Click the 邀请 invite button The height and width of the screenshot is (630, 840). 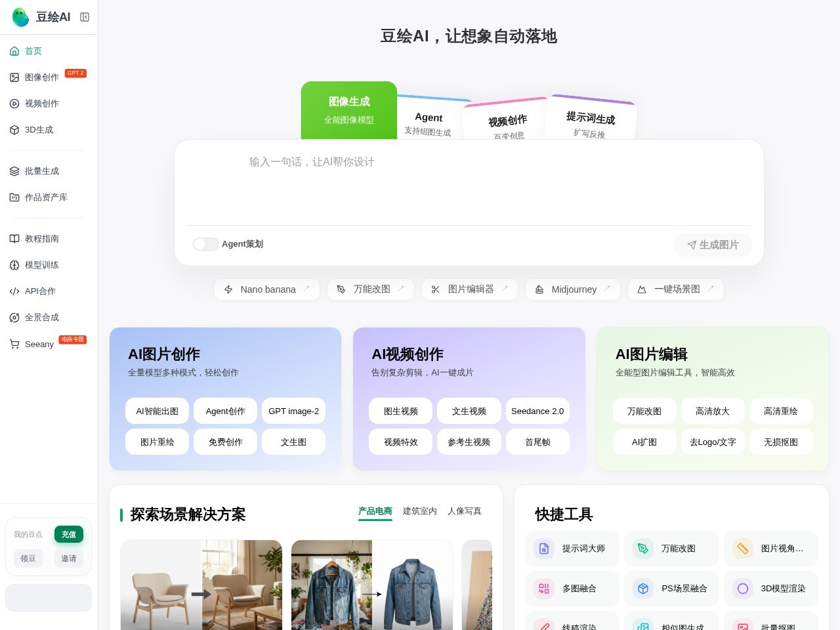(69, 558)
